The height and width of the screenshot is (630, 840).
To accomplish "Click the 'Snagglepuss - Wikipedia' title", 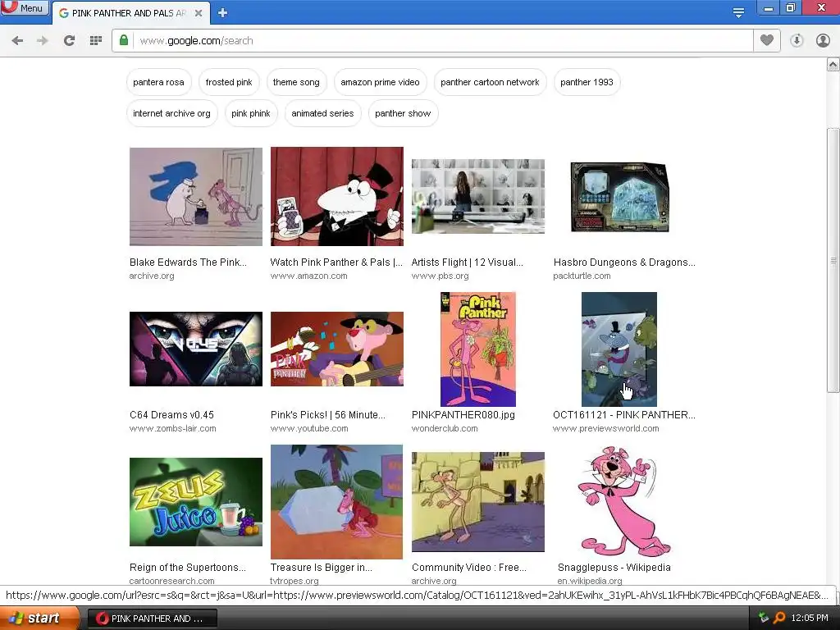I will [614, 568].
